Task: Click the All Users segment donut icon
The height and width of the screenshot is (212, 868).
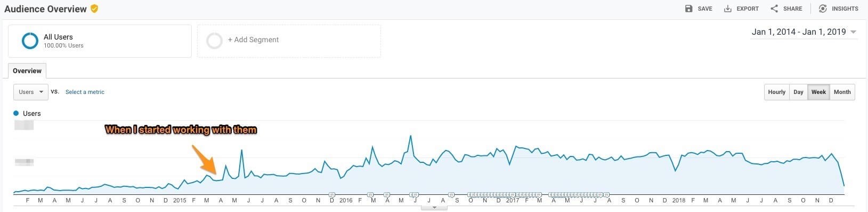Action: pyautogui.click(x=30, y=41)
